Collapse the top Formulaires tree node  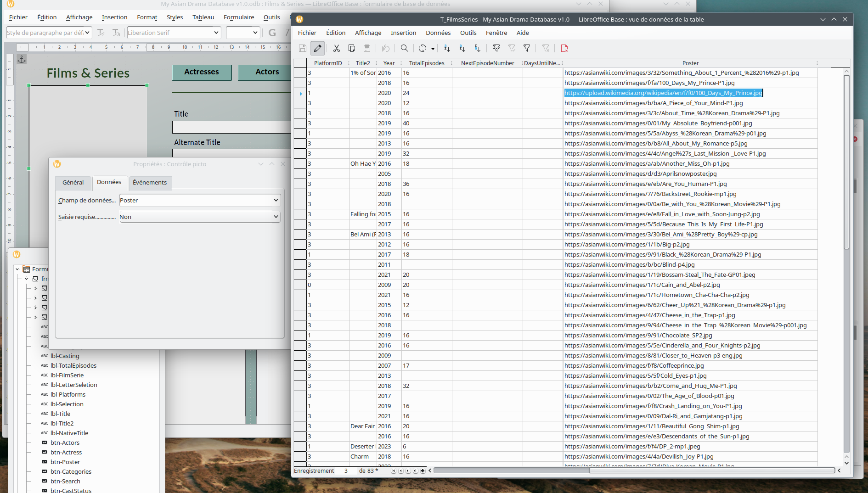(17, 269)
